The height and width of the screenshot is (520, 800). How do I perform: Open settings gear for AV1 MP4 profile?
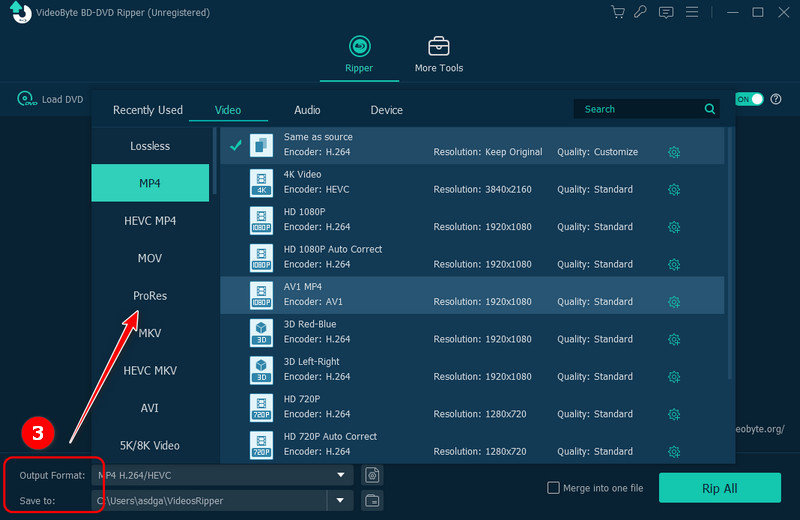click(674, 302)
